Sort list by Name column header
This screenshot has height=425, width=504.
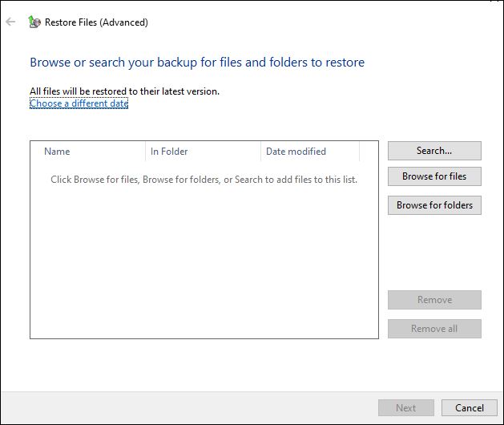tap(88, 152)
